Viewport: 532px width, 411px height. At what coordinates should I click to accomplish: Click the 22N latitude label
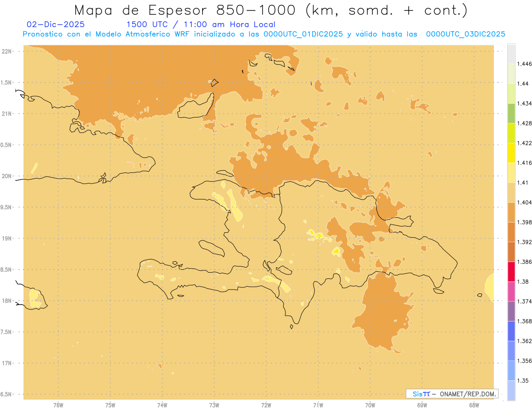coord(7,51)
